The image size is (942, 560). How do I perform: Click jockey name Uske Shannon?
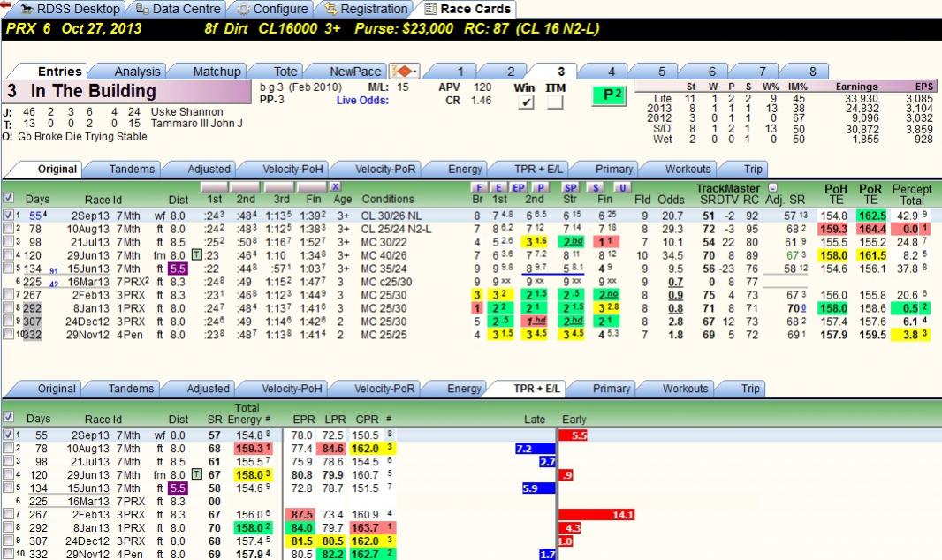pyautogui.click(x=186, y=112)
